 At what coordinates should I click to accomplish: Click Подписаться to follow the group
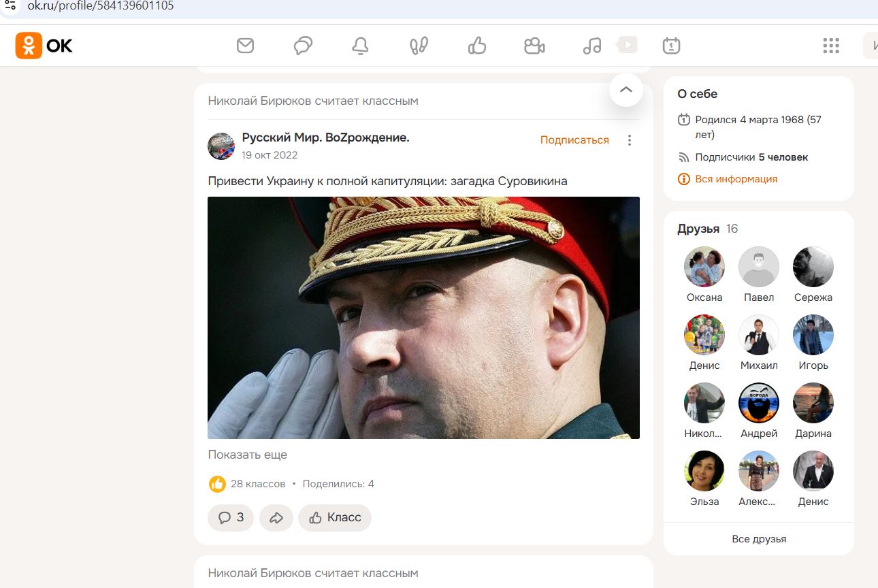[x=574, y=140]
